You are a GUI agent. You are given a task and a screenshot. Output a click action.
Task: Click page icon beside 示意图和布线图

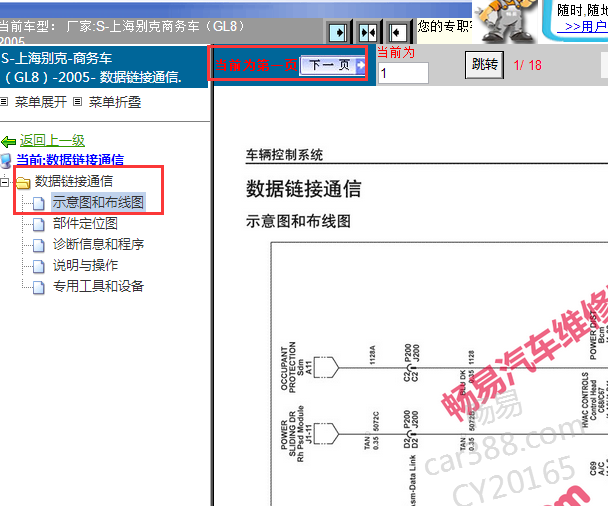(38, 203)
